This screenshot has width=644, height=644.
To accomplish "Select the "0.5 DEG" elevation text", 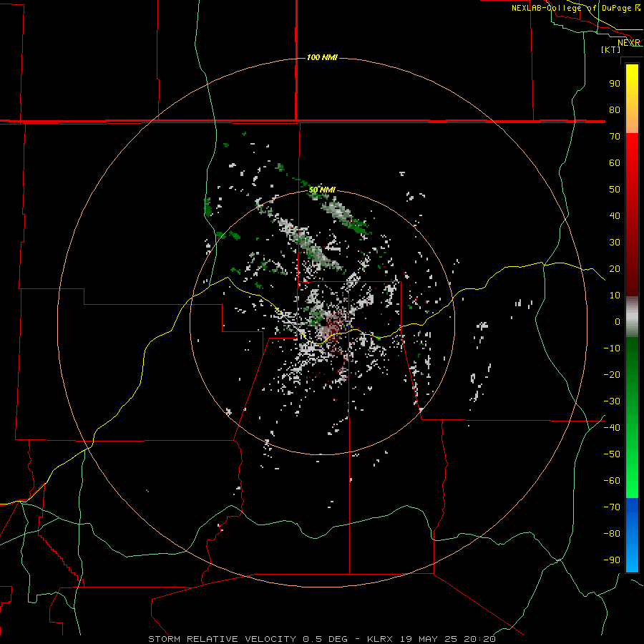I will 326,639.
